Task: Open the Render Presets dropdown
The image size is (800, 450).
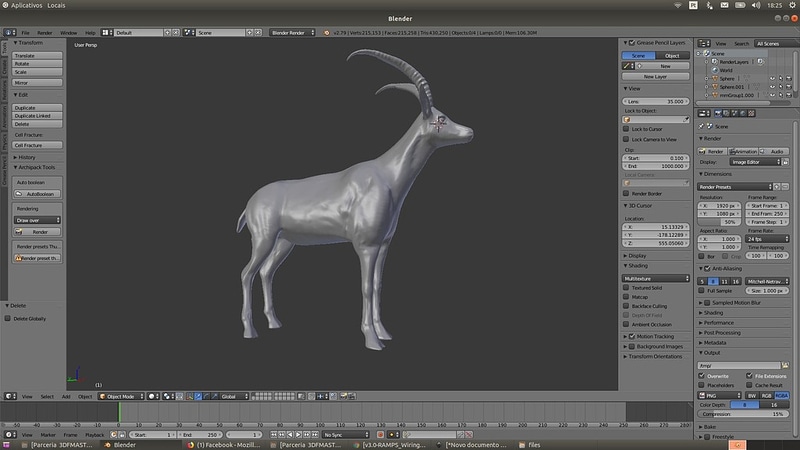Action: [735, 187]
